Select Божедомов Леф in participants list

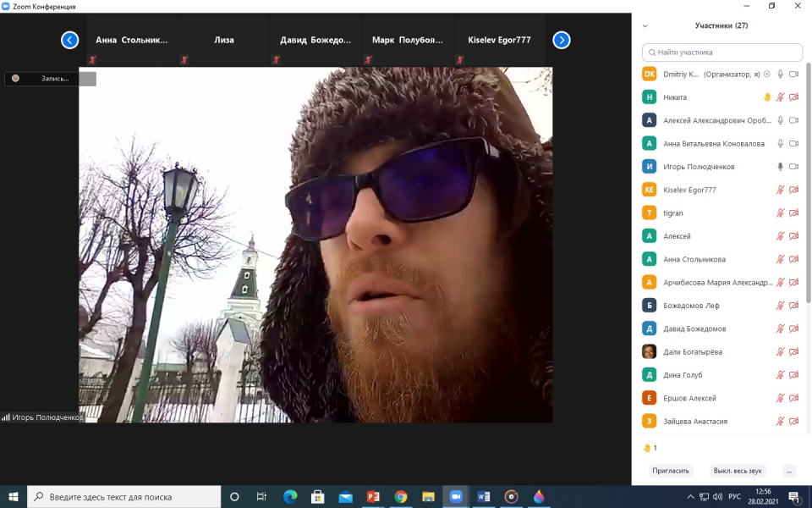point(721,306)
